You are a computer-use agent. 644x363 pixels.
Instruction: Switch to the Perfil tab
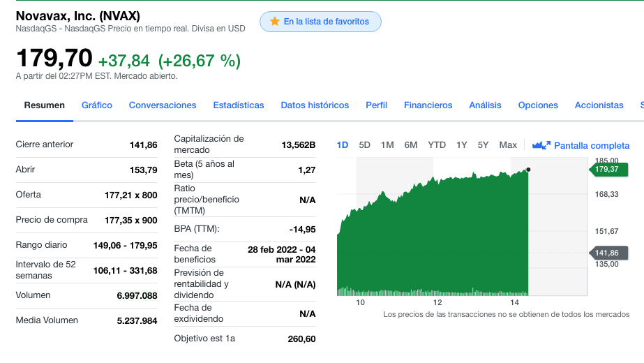[377, 105]
